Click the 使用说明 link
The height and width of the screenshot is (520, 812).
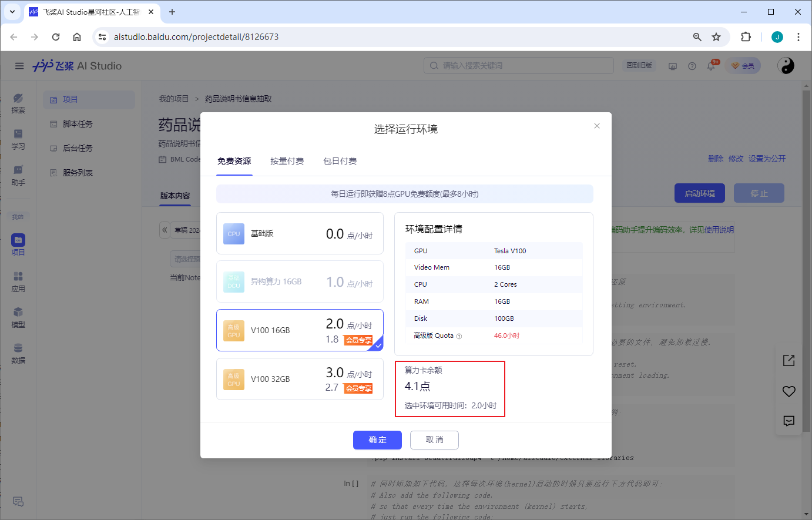[x=719, y=230]
